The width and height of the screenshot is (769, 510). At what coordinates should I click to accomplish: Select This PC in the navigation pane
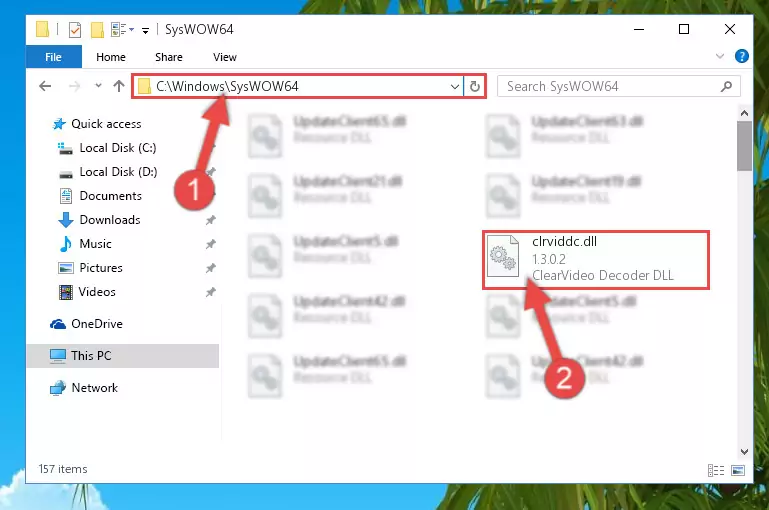click(x=123, y=356)
